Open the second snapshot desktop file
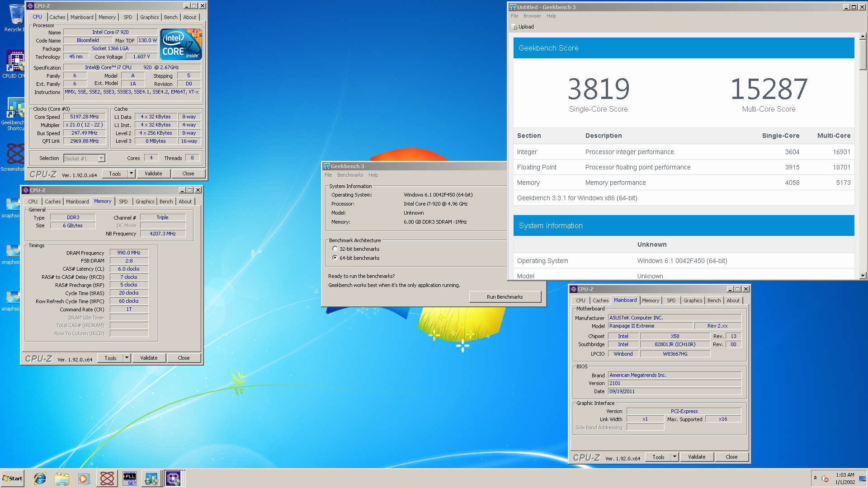 pyautogui.click(x=13, y=254)
